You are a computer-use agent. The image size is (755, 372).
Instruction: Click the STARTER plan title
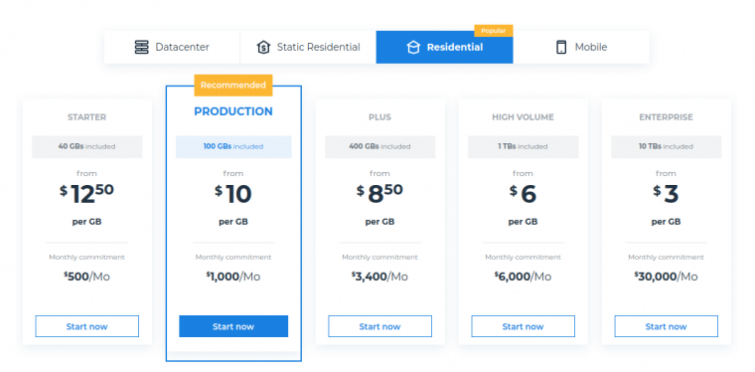87,117
